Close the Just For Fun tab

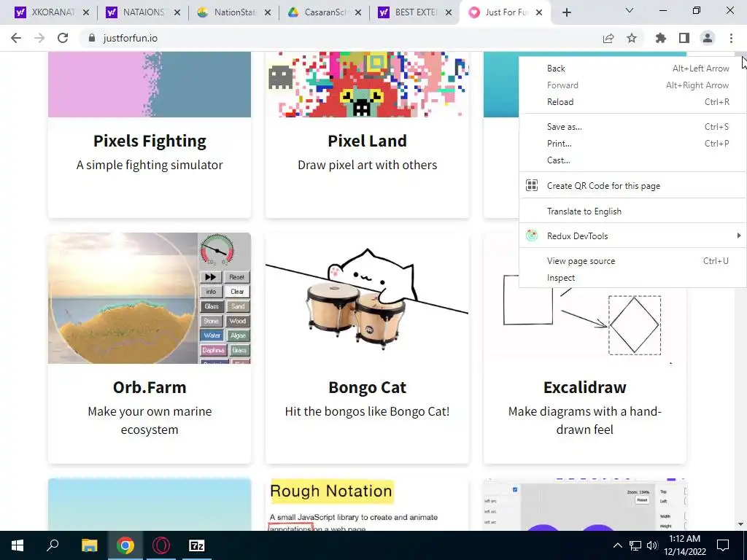point(539,12)
